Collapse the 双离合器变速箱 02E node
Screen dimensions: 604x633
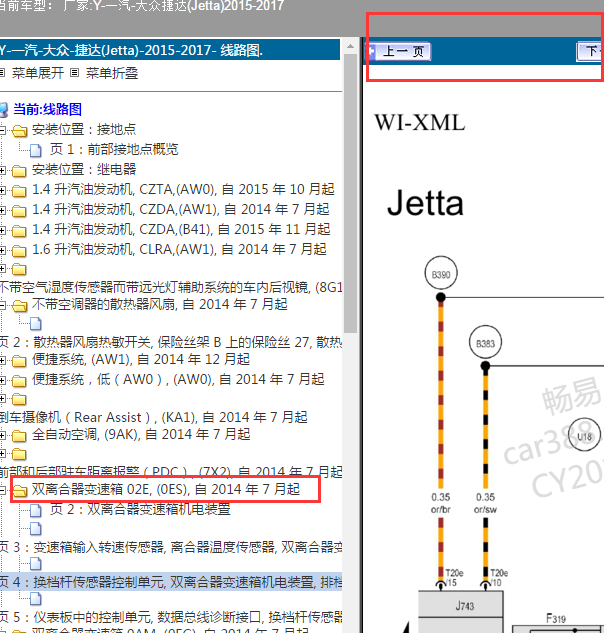[x=2, y=490]
